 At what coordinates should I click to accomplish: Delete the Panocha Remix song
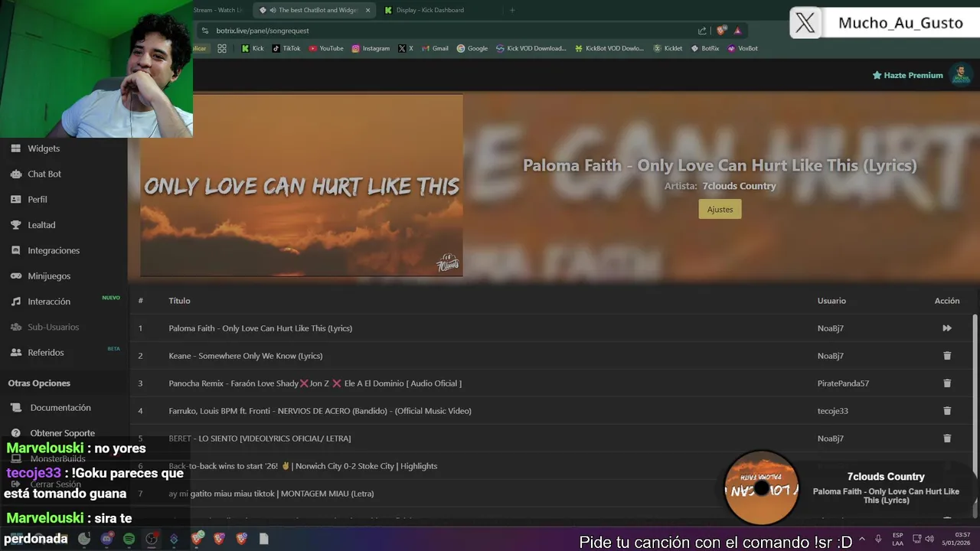[x=947, y=383]
